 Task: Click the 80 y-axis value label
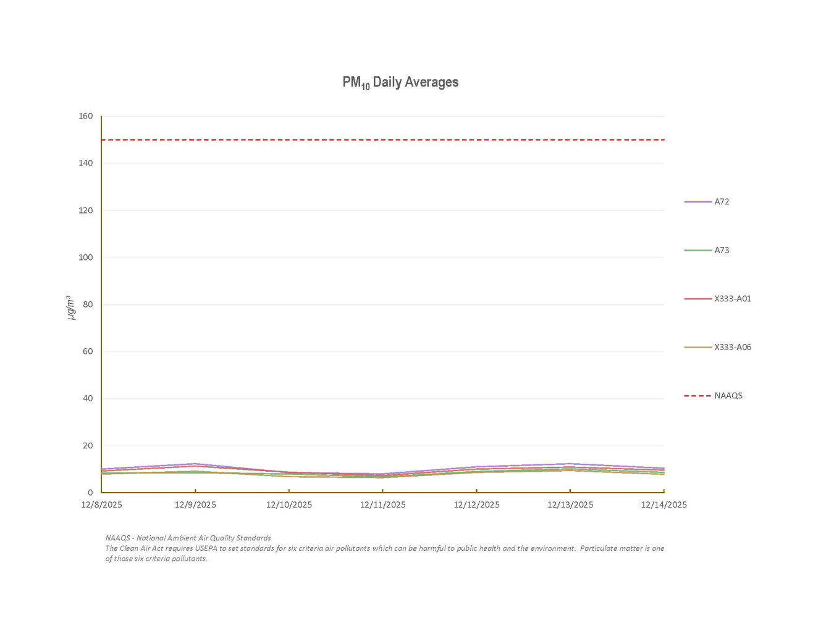click(x=88, y=304)
